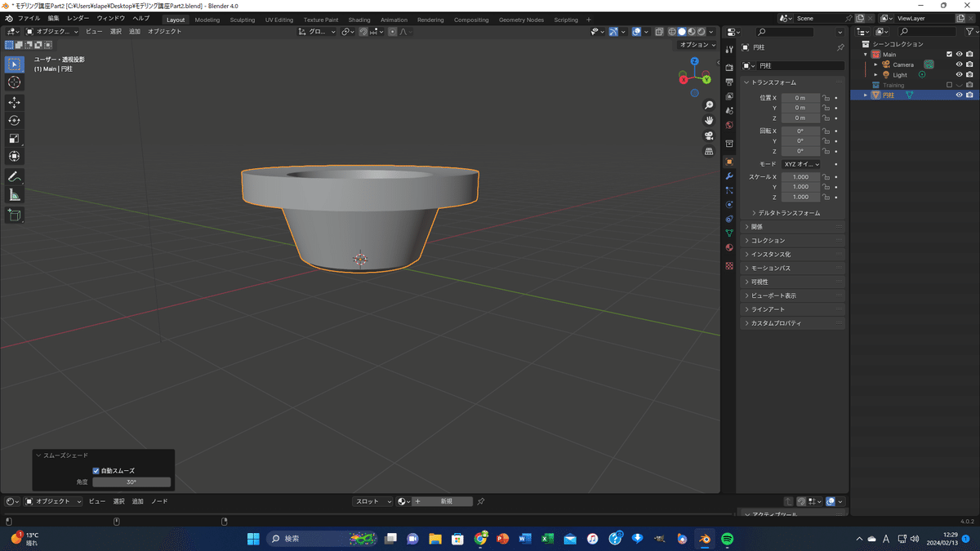Activate the Annotate tool
980x551 pixels.
(x=15, y=176)
